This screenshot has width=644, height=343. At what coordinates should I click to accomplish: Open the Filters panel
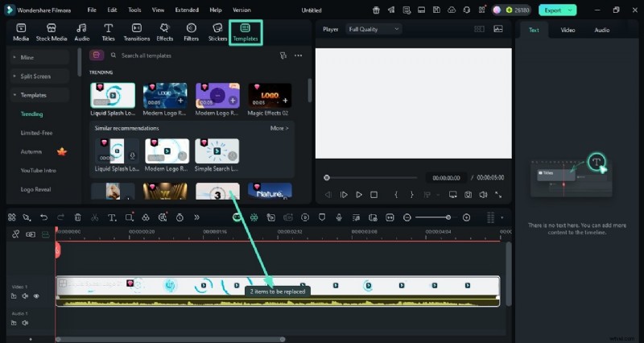coord(191,32)
